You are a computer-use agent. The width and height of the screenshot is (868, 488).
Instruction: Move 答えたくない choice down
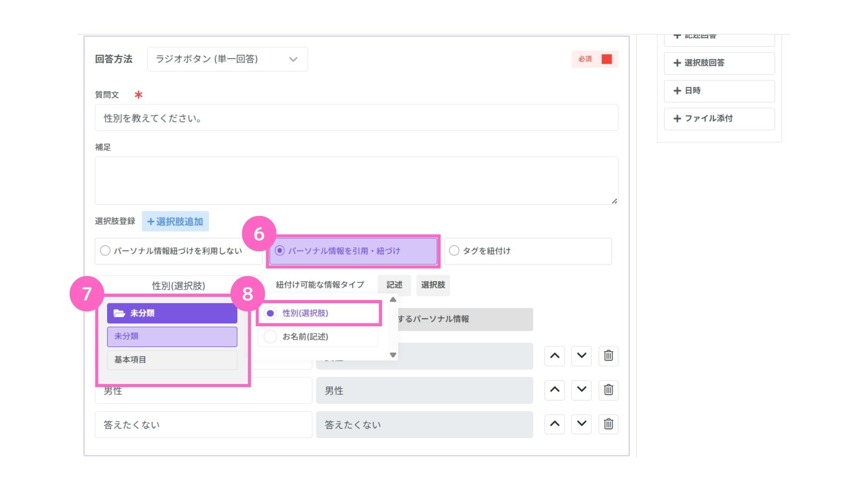pyautogui.click(x=581, y=424)
